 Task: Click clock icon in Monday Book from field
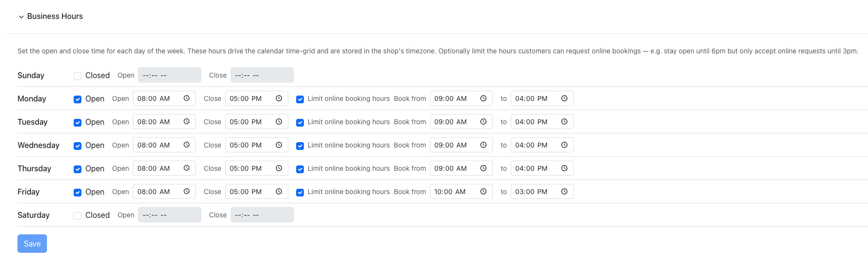(484, 98)
